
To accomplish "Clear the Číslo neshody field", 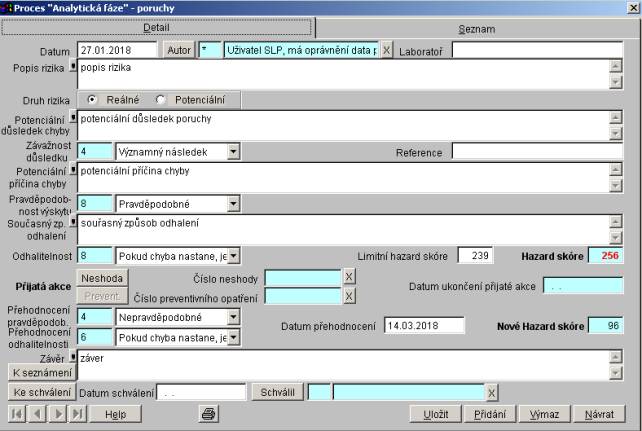I will [x=349, y=277].
